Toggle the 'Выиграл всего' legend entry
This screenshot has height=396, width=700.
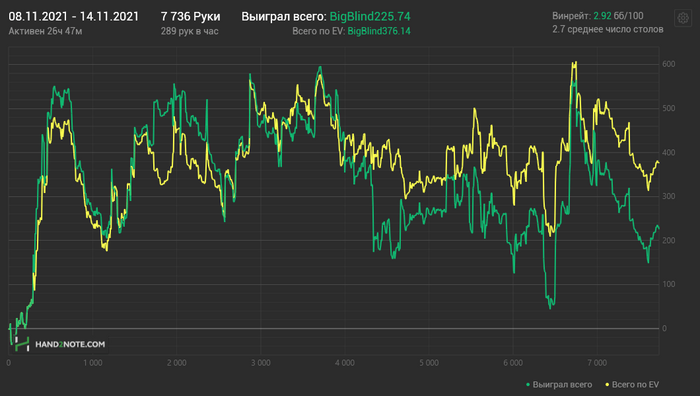pyautogui.click(x=559, y=384)
